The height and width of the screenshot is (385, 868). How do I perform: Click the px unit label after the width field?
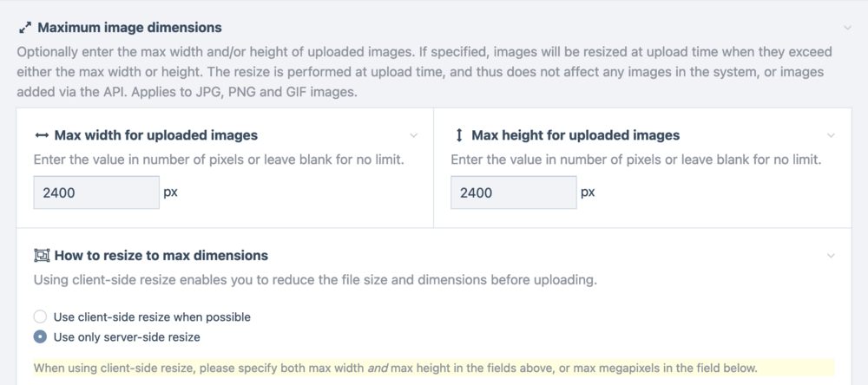(x=170, y=192)
